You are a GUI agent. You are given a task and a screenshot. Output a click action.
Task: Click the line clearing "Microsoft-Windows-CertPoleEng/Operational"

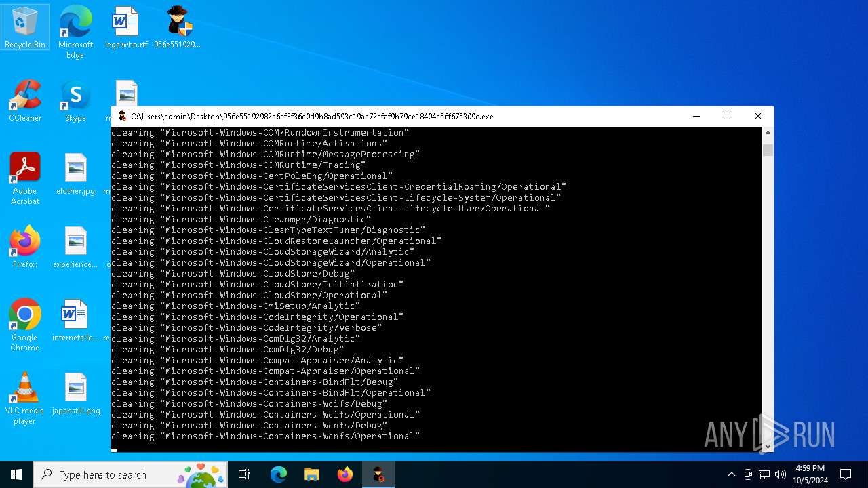(252, 176)
